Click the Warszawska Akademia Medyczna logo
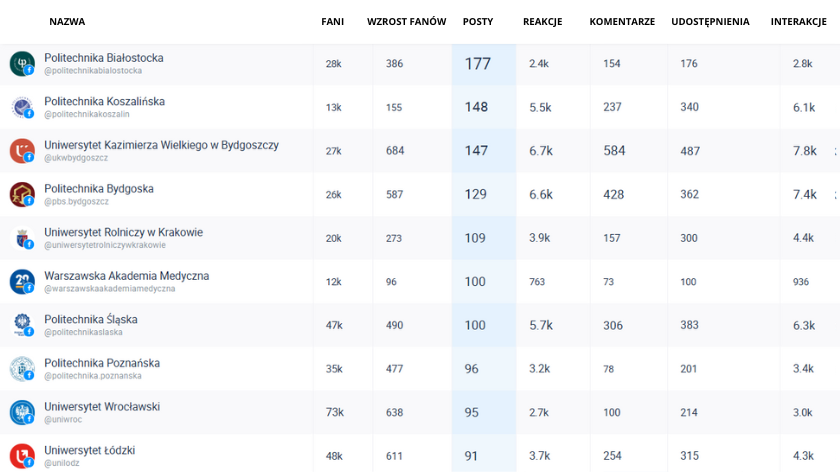840x472 pixels. tap(21, 282)
